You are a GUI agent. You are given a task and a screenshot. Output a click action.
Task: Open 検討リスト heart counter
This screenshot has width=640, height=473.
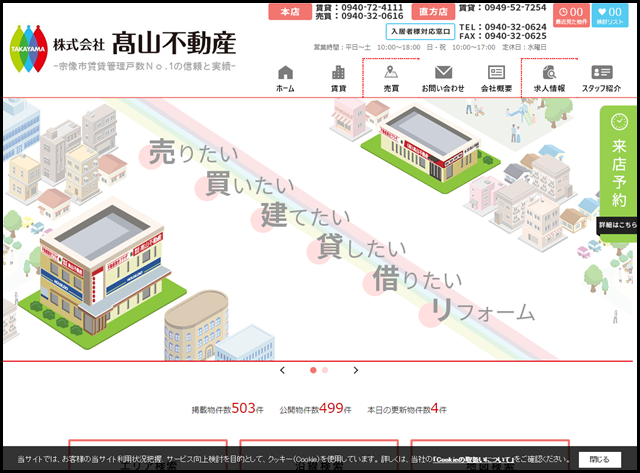pos(610,15)
